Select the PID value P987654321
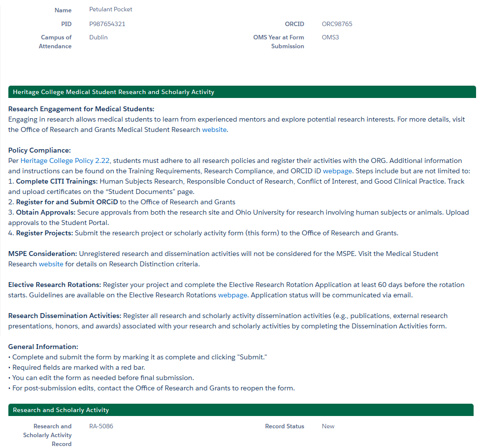The image size is (481, 448). (x=107, y=24)
